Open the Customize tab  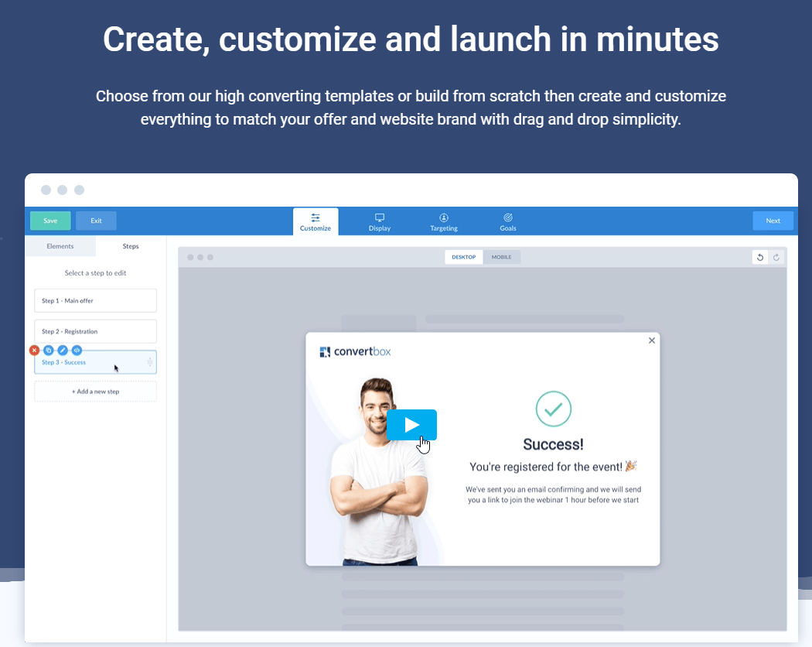coord(316,222)
